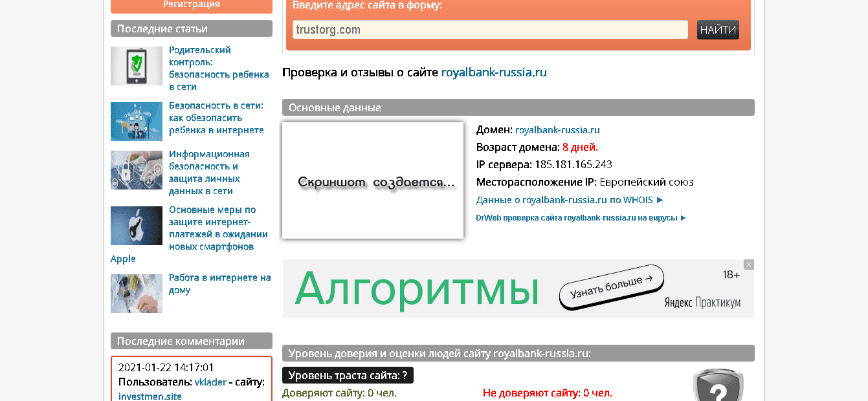This screenshot has height=401, width=868.
Task: Open article Безопасность в сети link
Action: (216, 118)
